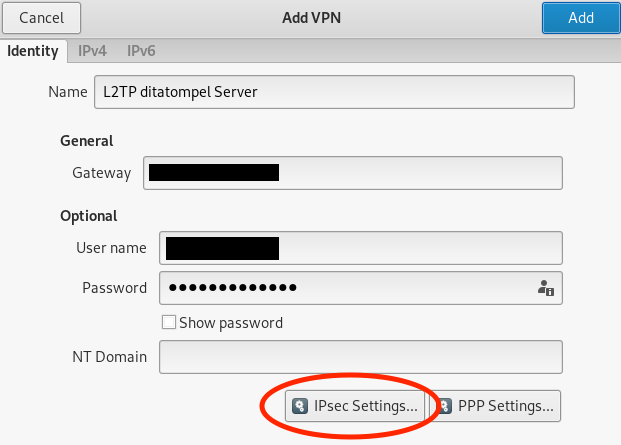Viewport: 621px width, 445px height.
Task: Click the empty NT Domain field
Action: [361, 357]
